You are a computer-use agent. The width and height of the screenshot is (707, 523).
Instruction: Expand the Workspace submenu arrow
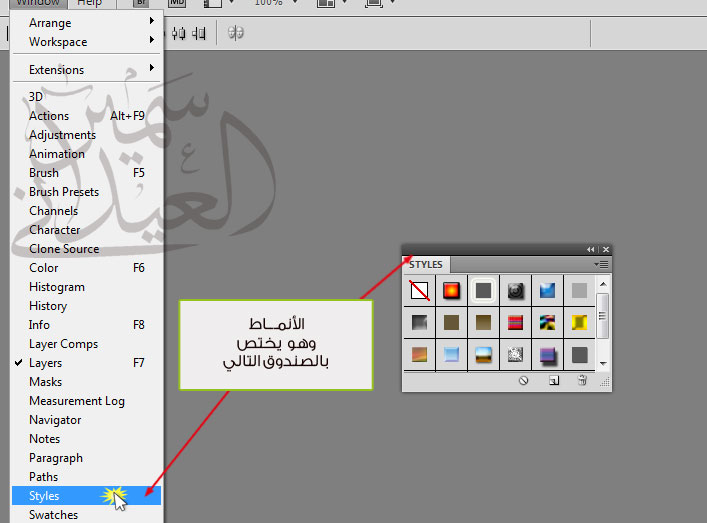pyautogui.click(x=152, y=40)
